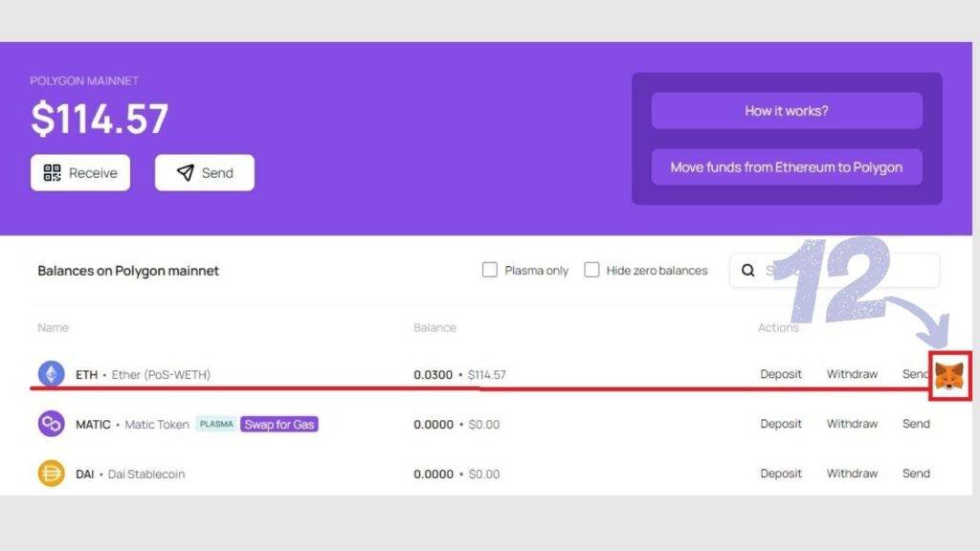Click Swap for Gas badge on MATIC
Screen dimensions: 980x551
point(279,424)
